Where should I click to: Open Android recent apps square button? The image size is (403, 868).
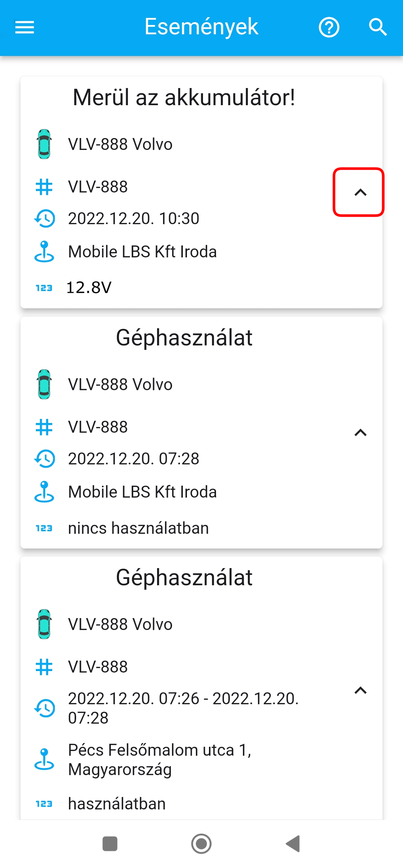click(x=110, y=844)
